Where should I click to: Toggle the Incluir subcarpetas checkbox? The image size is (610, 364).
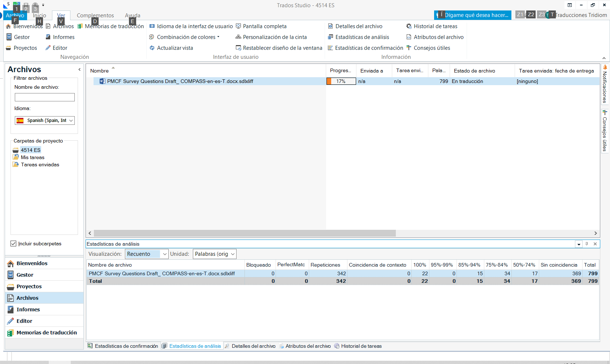pyautogui.click(x=13, y=244)
